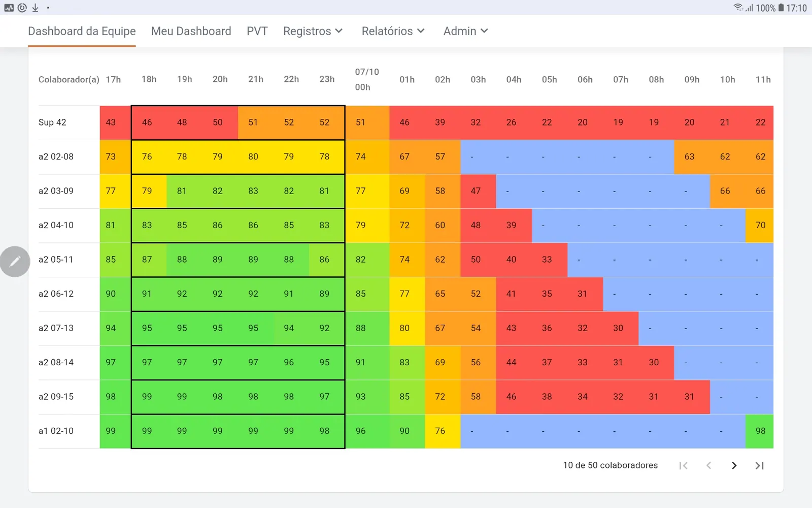Go to the previous page arrow
This screenshot has width=812, height=508.
[708, 465]
